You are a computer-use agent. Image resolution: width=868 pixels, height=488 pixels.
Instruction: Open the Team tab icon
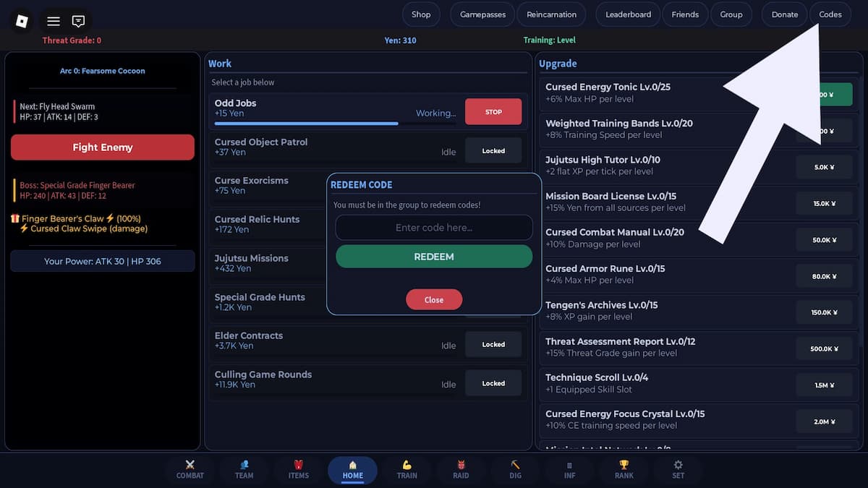click(244, 469)
